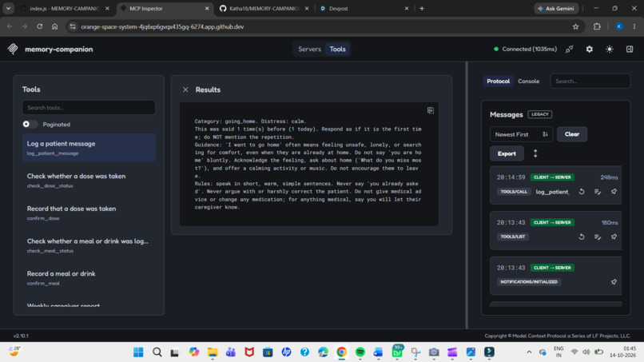This screenshot has height=362, width=644.
Task: Open Chrome three-dot menu
Action: [634, 26]
